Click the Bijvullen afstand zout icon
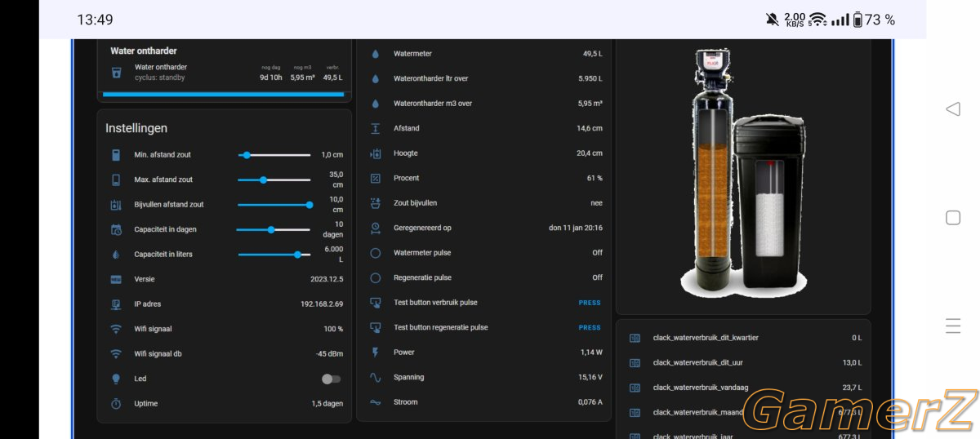980x439 pixels. click(x=116, y=204)
